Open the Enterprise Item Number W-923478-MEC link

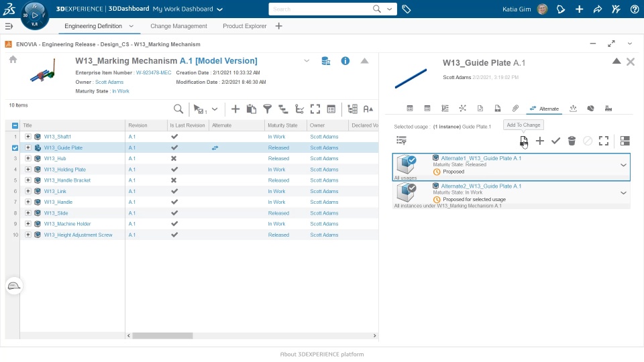[154, 72]
